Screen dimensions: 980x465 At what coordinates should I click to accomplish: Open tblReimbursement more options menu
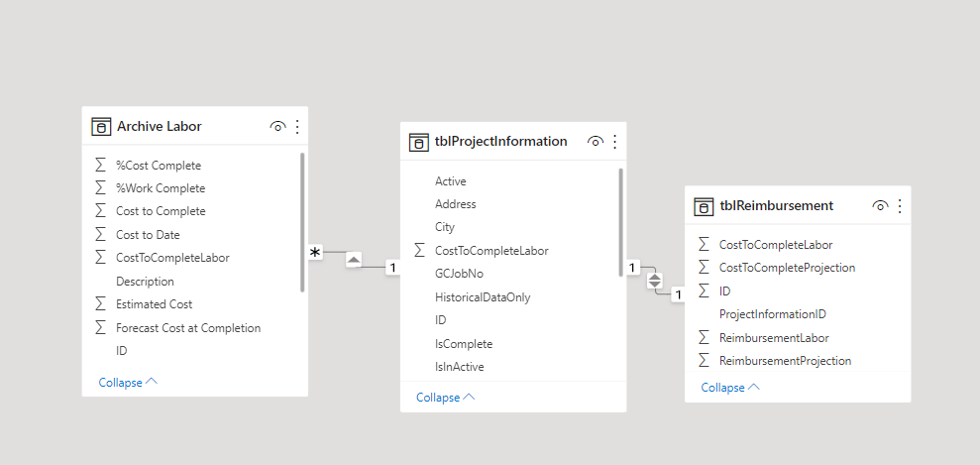(x=900, y=205)
